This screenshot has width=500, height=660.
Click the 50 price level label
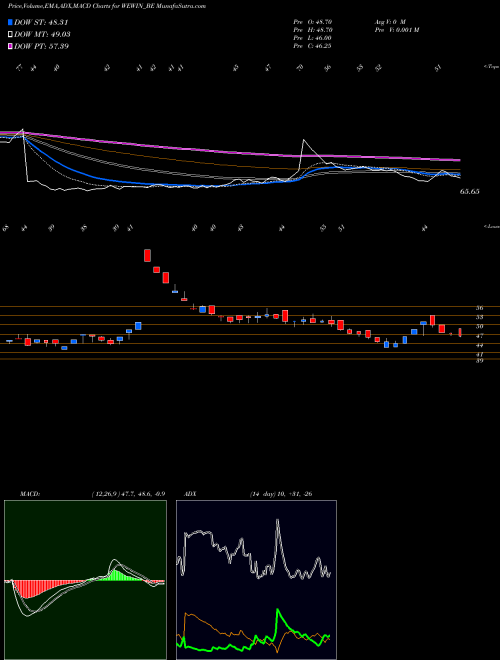479,326
